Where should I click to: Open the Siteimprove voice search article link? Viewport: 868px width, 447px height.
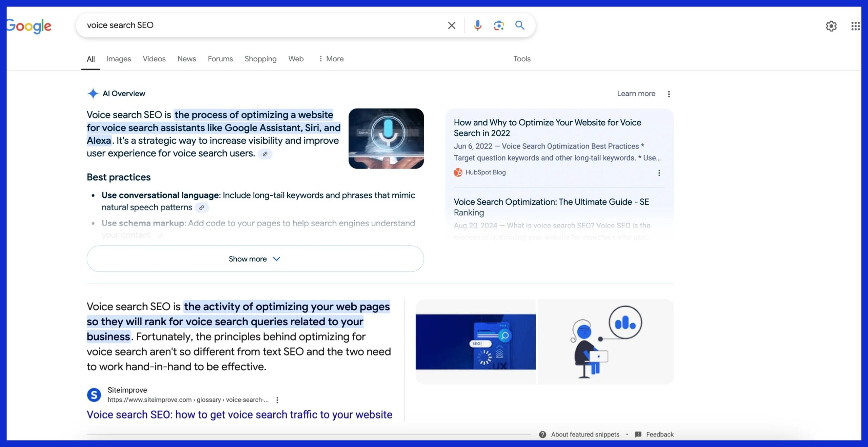[x=239, y=414]
